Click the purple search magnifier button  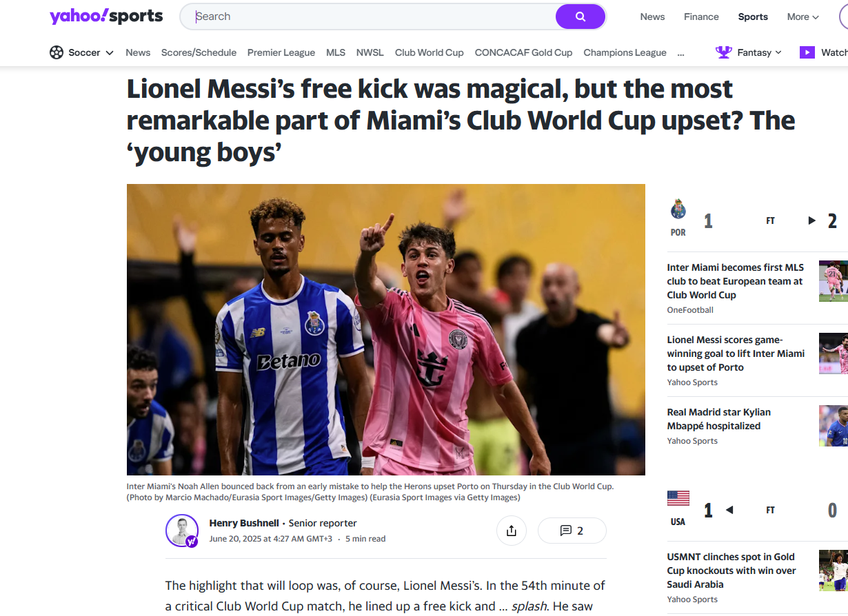[580, 17]
